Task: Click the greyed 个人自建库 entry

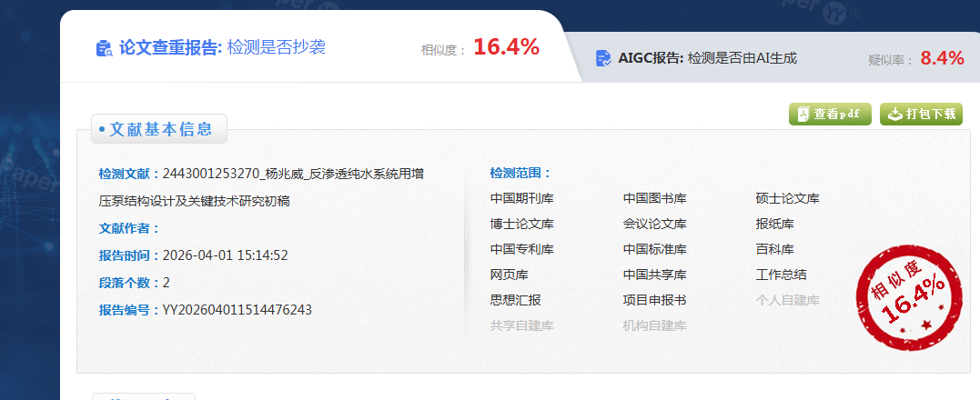Action: tap(787, 300)
